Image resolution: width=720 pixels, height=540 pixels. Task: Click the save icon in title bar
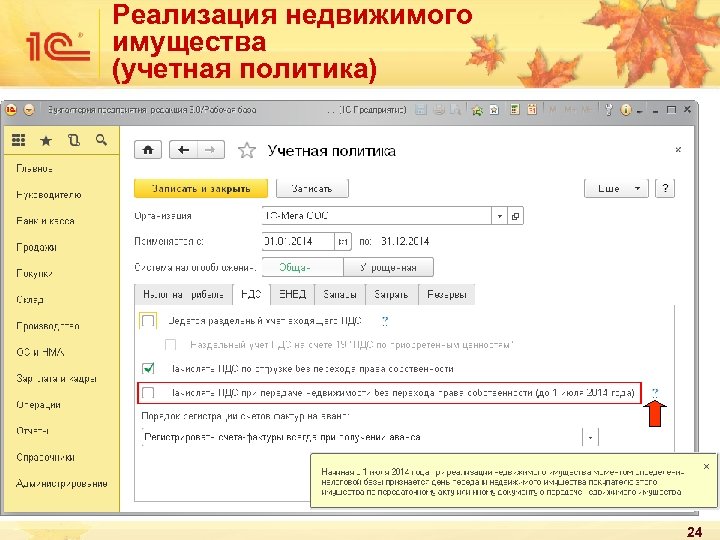421,110
